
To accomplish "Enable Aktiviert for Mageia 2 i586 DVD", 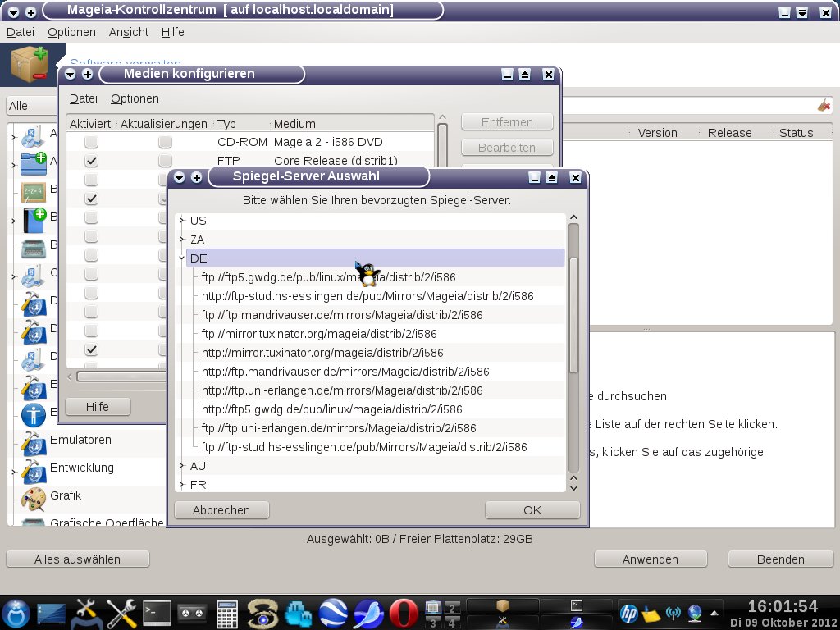I will coord(92,142).
